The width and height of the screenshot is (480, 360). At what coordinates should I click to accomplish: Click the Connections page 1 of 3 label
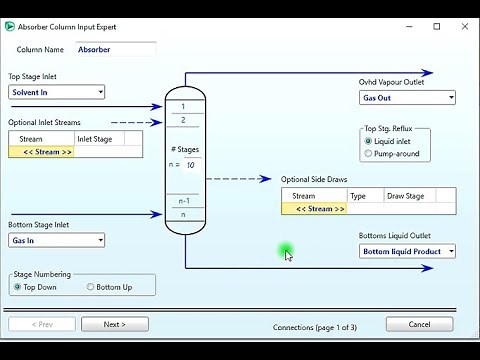pos(315,327)
